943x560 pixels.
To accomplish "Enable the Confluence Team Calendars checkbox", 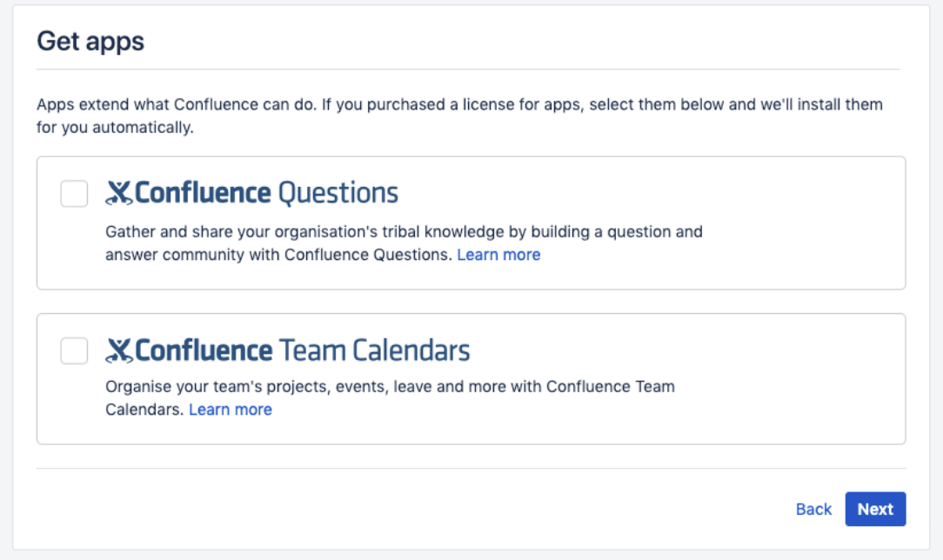I will point(74,351).
